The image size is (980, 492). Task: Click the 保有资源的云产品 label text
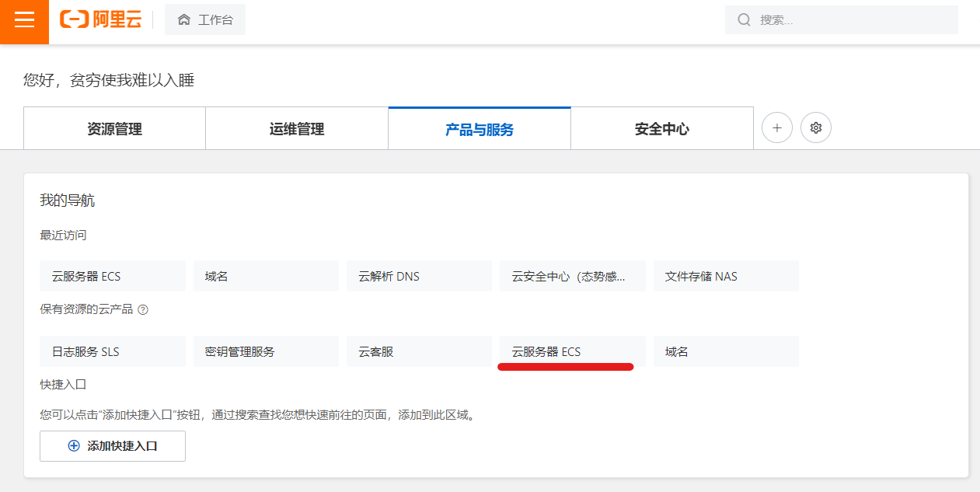click(86, 309)
